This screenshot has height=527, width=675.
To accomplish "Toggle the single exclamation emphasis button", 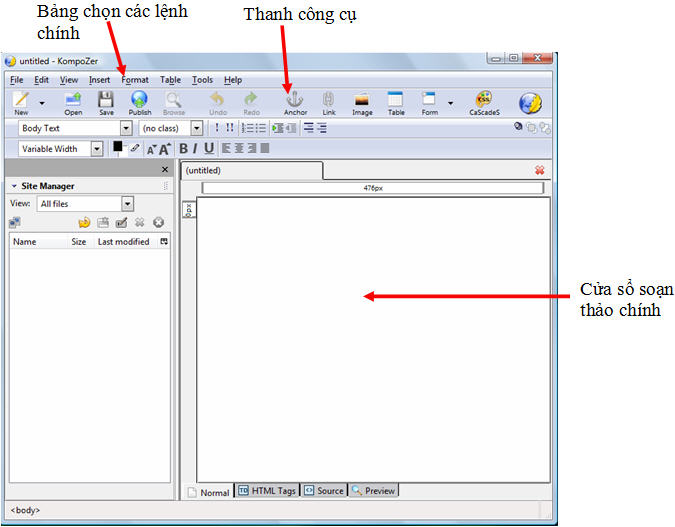I will pos(217,127).
